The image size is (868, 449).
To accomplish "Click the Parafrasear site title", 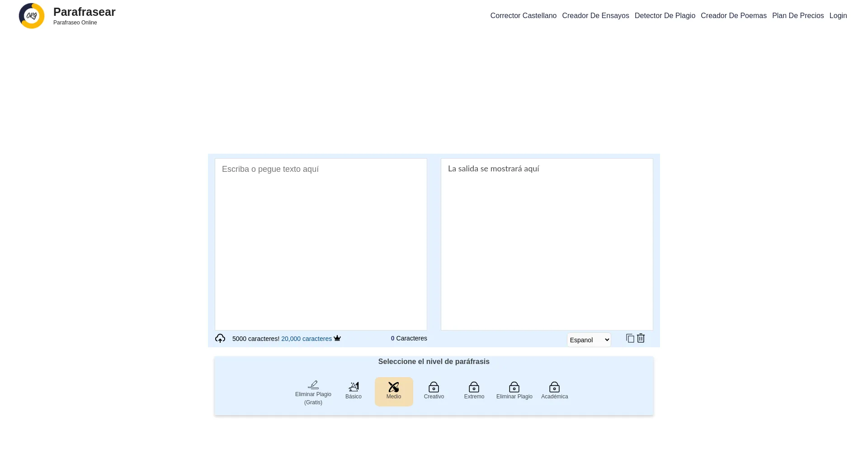I will [x=85, y=12].
